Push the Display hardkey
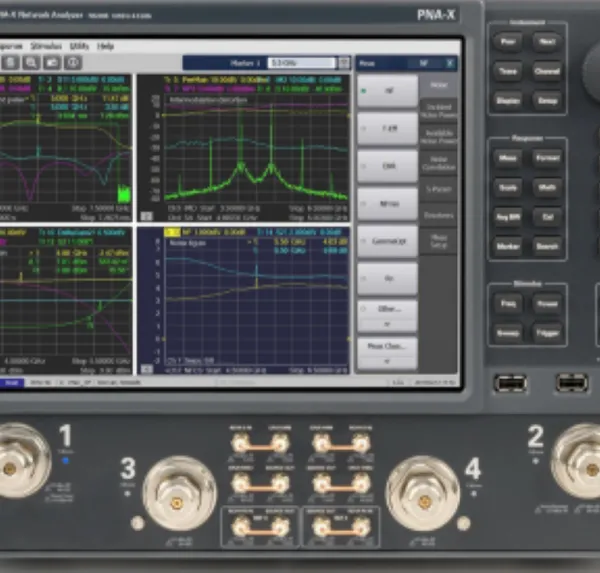 coord(507,101)
